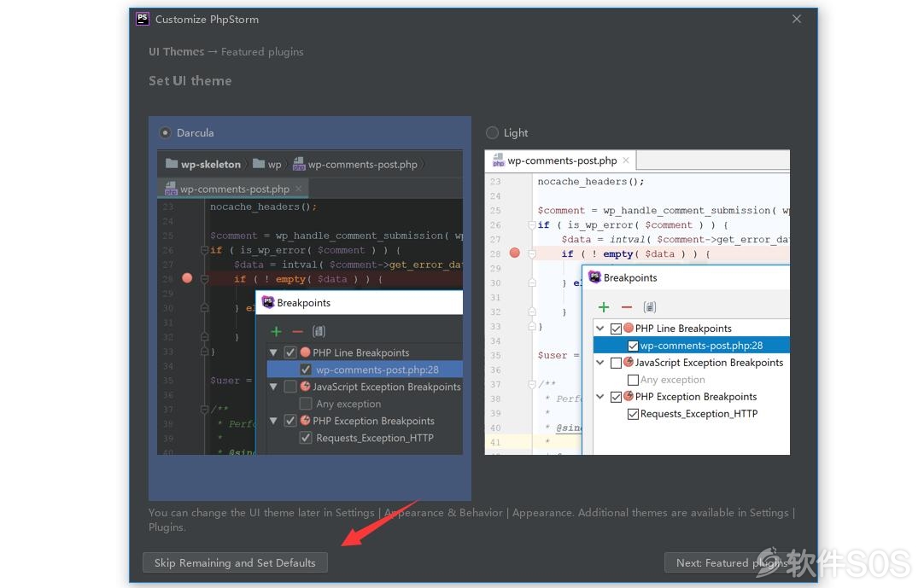Toggle wp-comments-post.php:28 checkbox in Darcula preview

[305, 370]
